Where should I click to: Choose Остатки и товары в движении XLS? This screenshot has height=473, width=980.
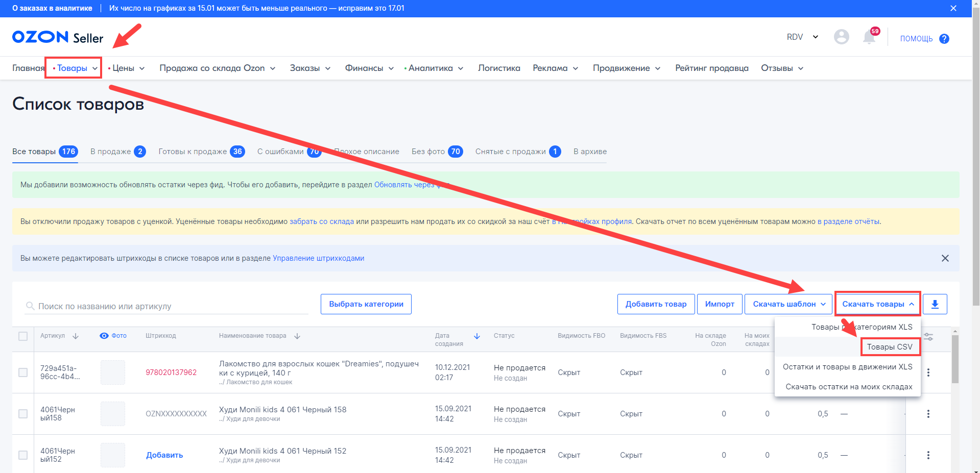[848, 367]
